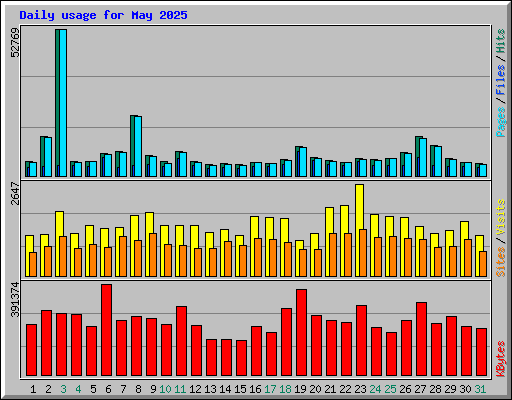Click the red KBytes bar for day 6
The height and width of the screenshot is (400, 512).
pos(107,330)
